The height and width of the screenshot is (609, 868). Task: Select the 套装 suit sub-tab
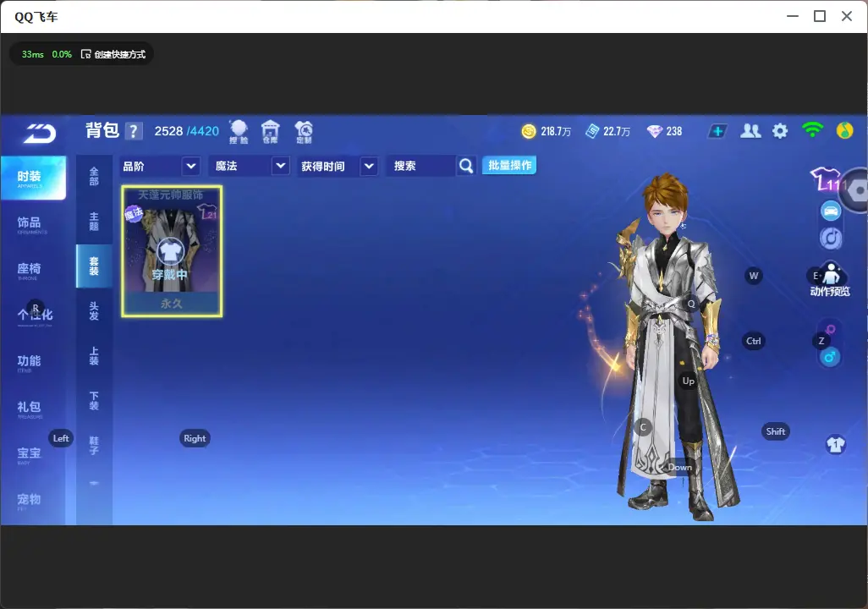(x=94, y=266)
